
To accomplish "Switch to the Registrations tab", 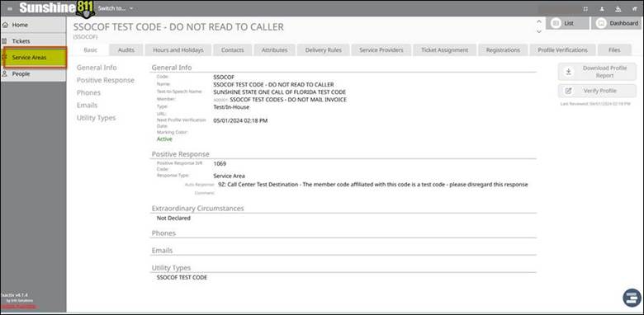I will (x=503, y=50).
